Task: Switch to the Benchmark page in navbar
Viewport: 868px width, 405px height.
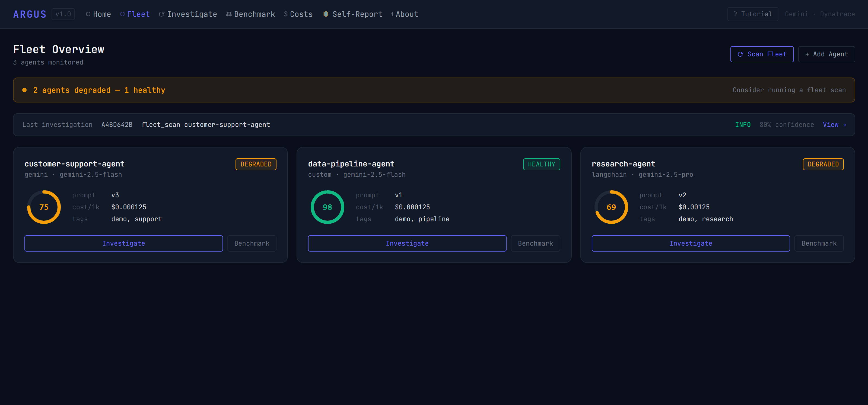Action: 250,14
